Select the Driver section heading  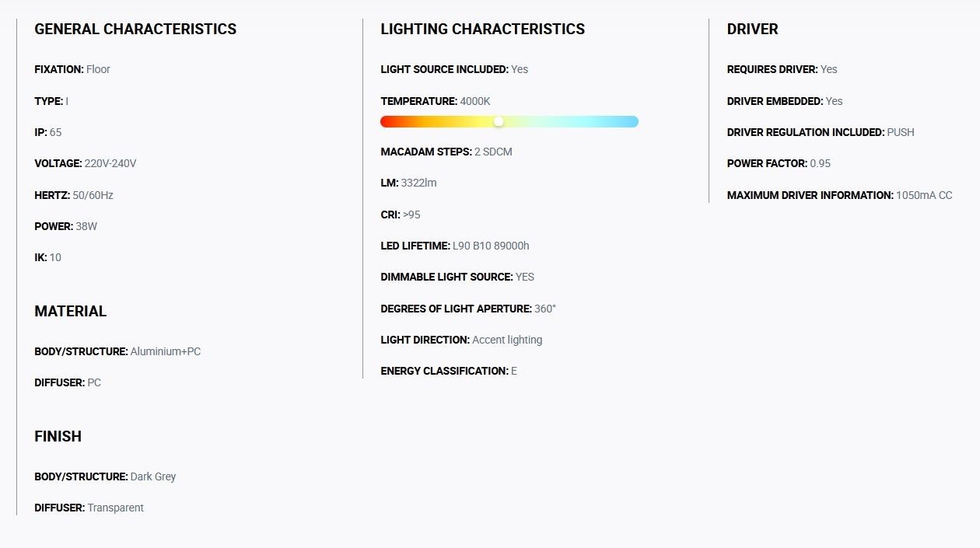(x=753, y=30)
